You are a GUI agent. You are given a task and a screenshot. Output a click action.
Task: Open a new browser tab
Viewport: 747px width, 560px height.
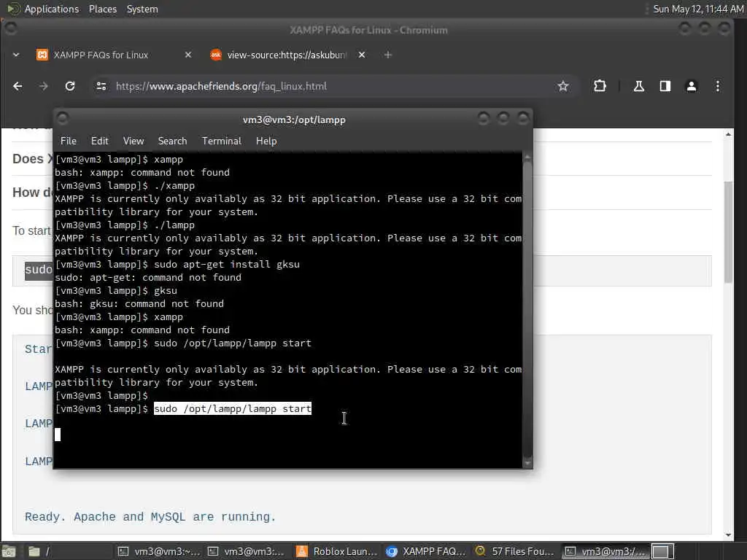pos(388,55)
